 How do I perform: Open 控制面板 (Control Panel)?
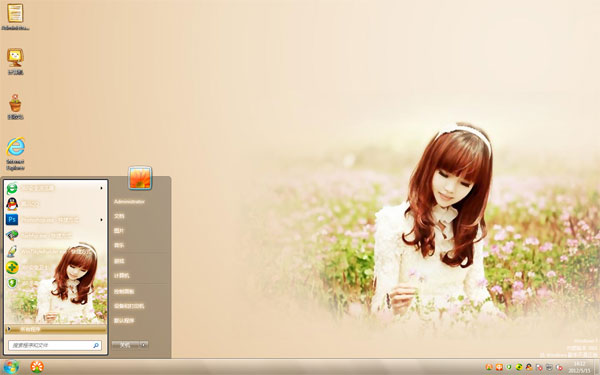click(x=124, y=292)
